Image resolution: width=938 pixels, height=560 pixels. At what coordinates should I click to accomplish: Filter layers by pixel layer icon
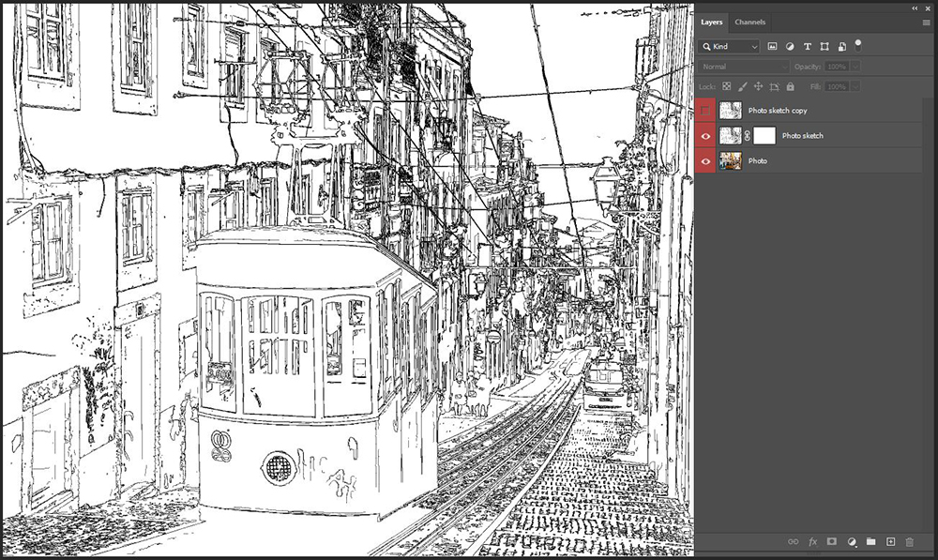tap(772, 46)
